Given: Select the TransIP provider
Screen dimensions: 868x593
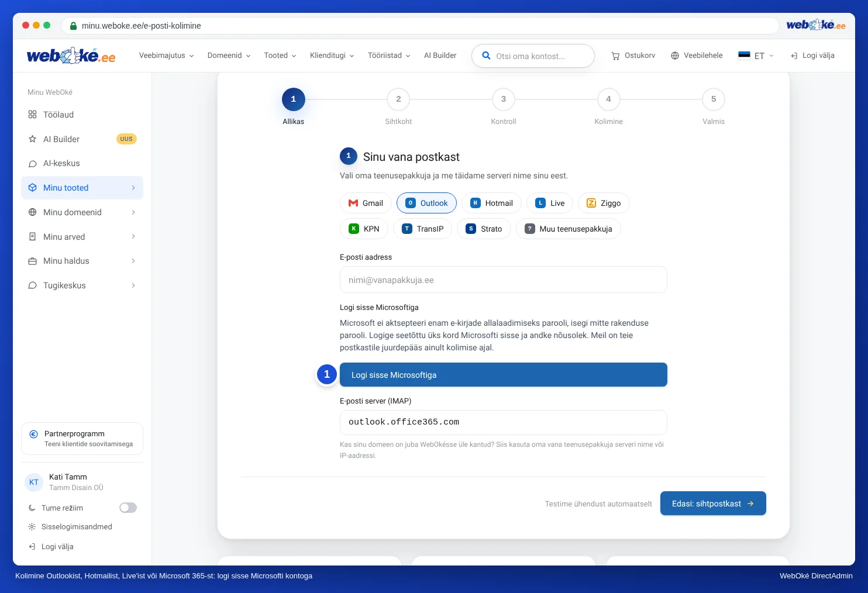Looking at the screenshot, I should tap(422, 229).
